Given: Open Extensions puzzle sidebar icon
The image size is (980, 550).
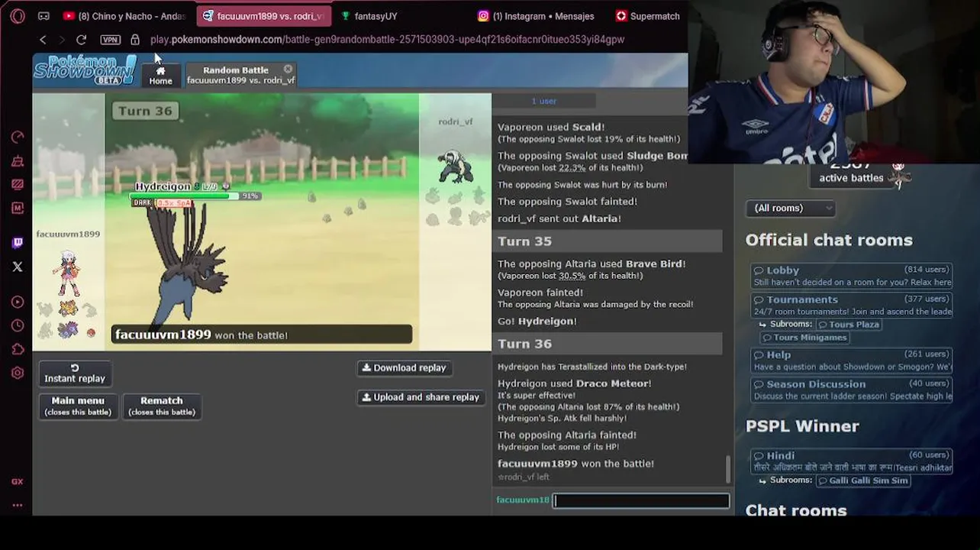Looking at the screenshot, I should (18, 349).
